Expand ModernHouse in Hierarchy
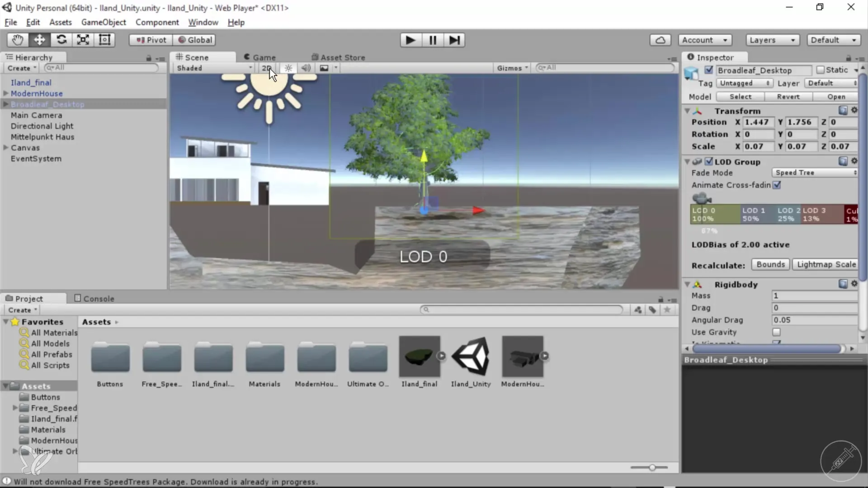This screenshot has width=868, height=488. (x=6, y=93)
